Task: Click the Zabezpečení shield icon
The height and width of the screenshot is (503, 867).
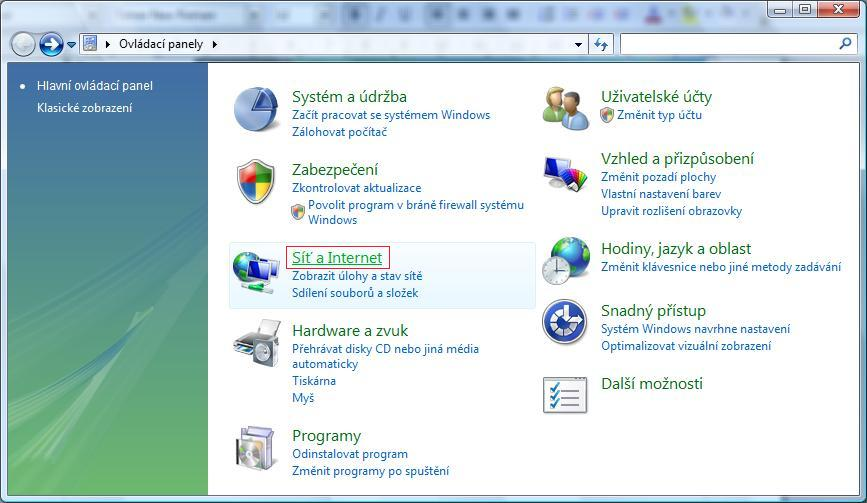Action: (256, 182)
